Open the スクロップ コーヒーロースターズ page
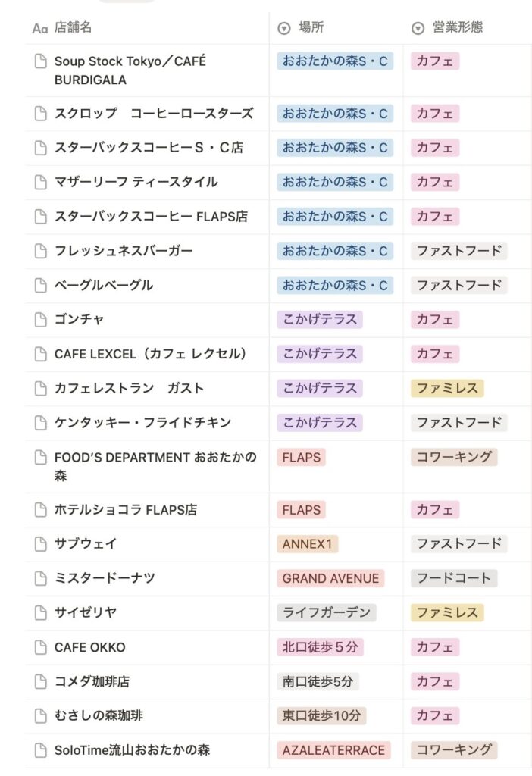 153,114
